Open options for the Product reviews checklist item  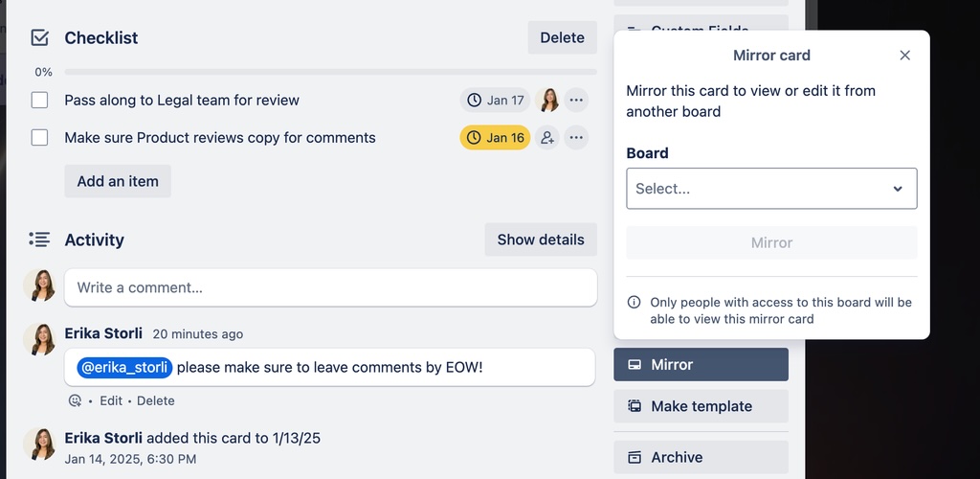tap(576, 138)
